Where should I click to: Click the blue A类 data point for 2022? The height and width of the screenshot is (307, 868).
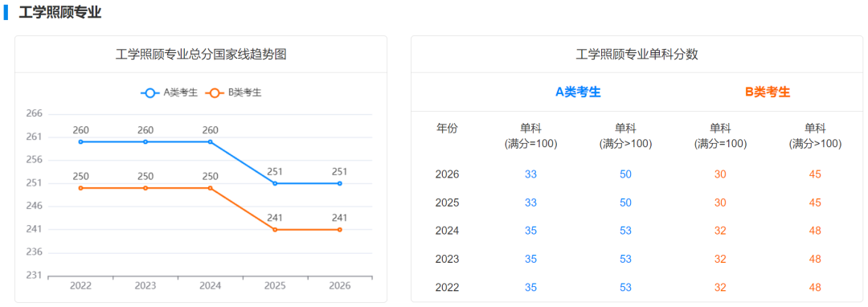(x=81, y=141)
